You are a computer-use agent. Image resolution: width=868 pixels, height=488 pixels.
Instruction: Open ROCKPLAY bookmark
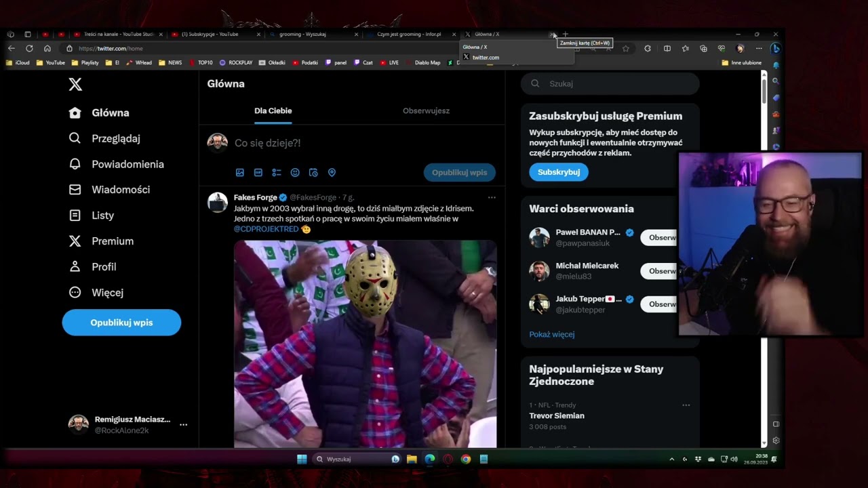[236, 62]
